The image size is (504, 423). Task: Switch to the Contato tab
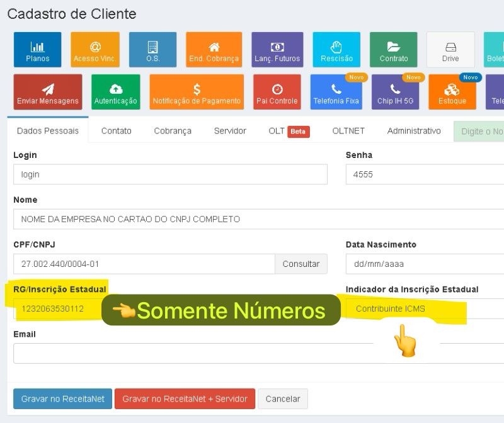117,131
